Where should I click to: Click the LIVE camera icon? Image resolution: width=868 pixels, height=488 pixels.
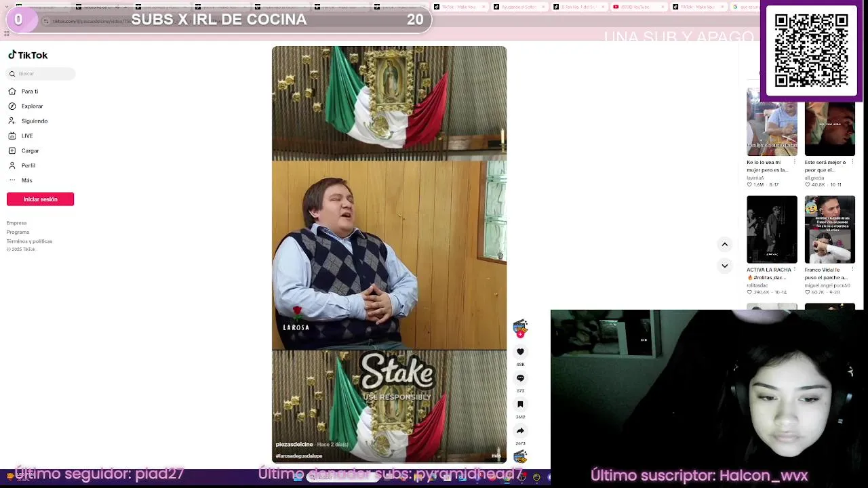[12, 136]
